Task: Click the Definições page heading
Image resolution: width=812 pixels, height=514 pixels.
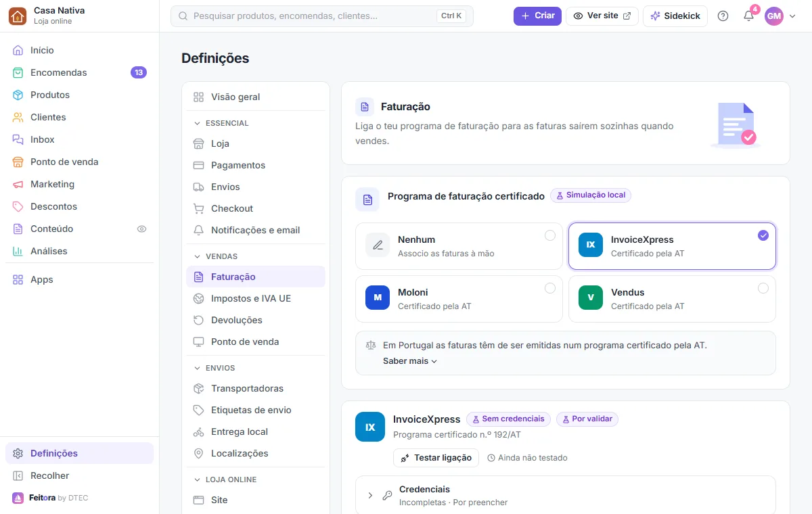Action: tap(215, 58)
